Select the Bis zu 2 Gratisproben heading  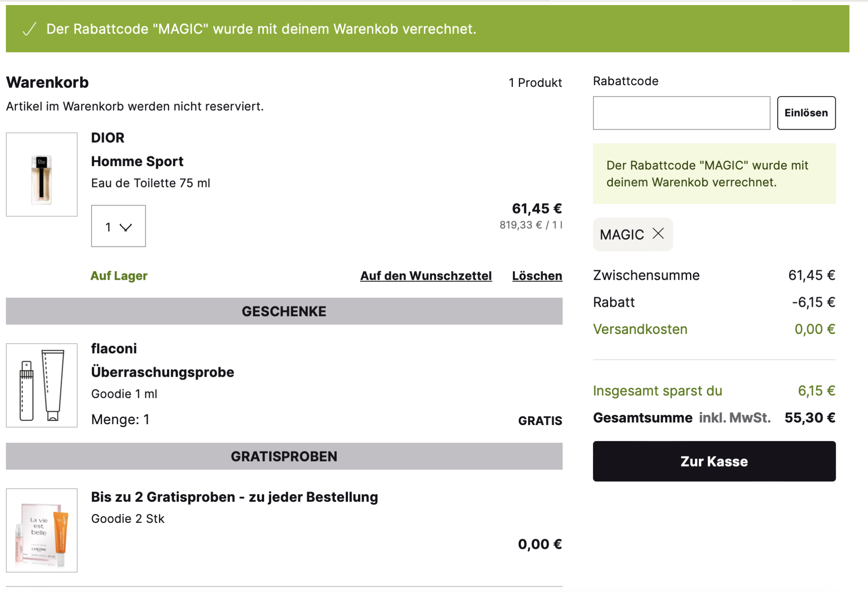coord(234,497)
